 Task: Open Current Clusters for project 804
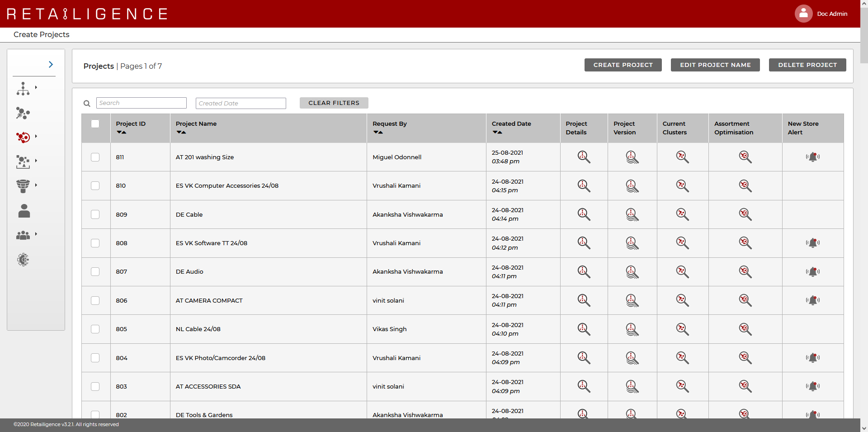tap(682, 358)
